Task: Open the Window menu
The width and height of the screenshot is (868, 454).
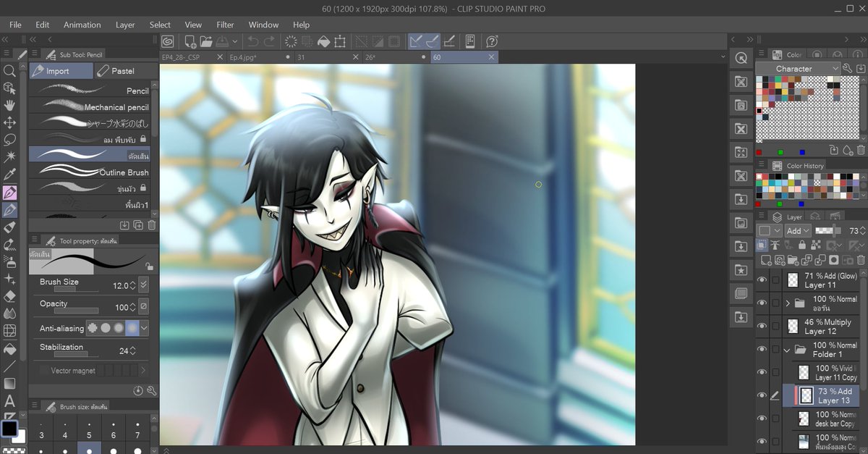Action: (x=263, y=25)
